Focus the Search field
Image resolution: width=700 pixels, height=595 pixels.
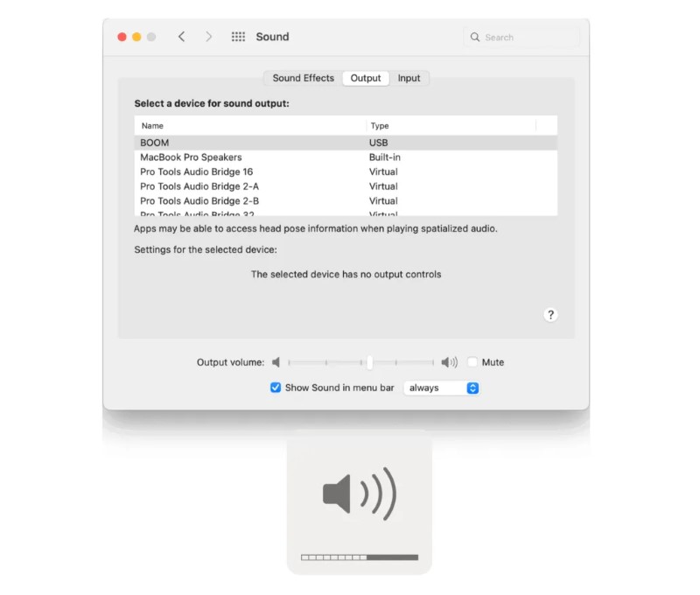521,37
